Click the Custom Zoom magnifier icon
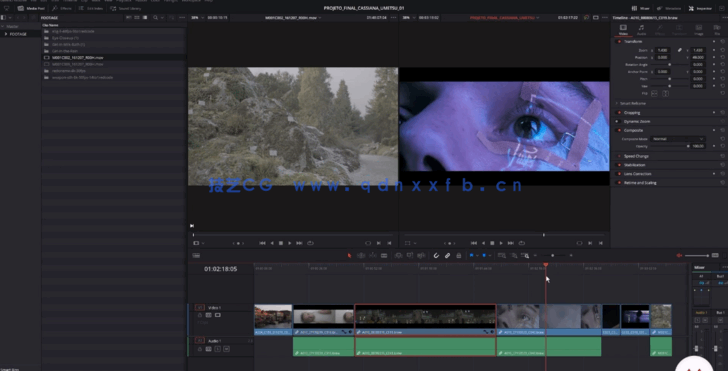 point(525,255)
